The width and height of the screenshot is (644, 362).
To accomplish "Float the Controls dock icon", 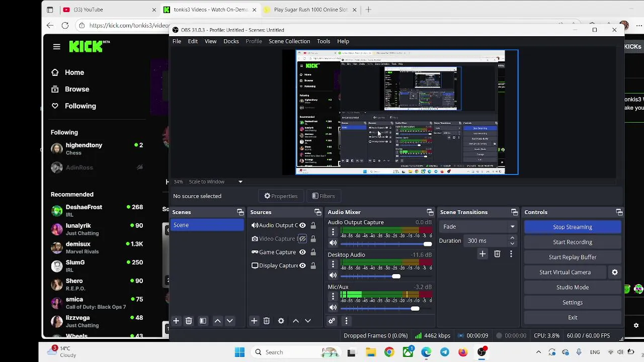I will point(619,212).
